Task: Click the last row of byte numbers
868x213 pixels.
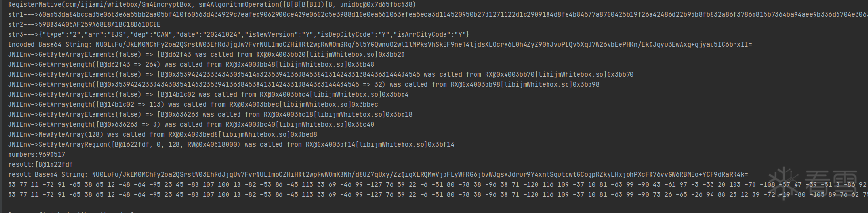Action: (429, 194)
